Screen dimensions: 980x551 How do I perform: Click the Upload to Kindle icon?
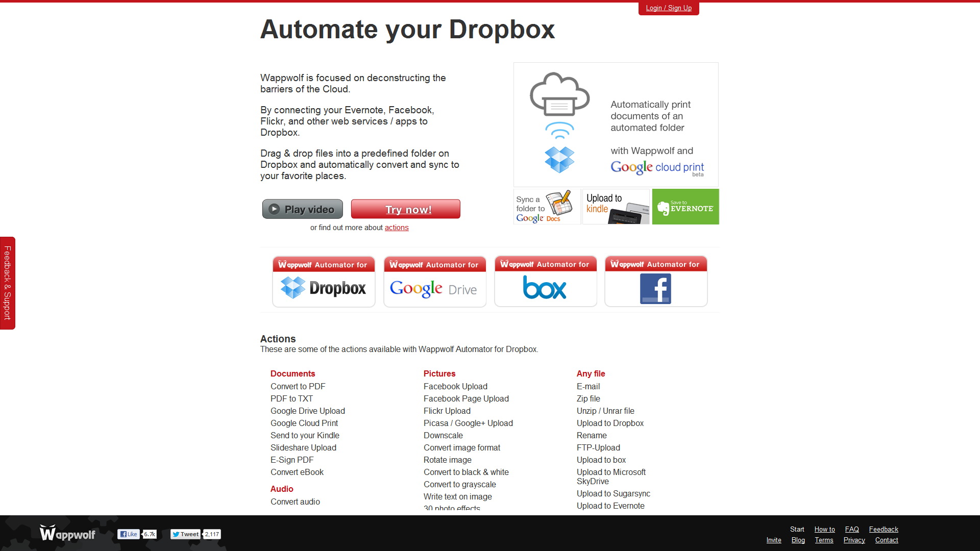(x=614, y=207)
